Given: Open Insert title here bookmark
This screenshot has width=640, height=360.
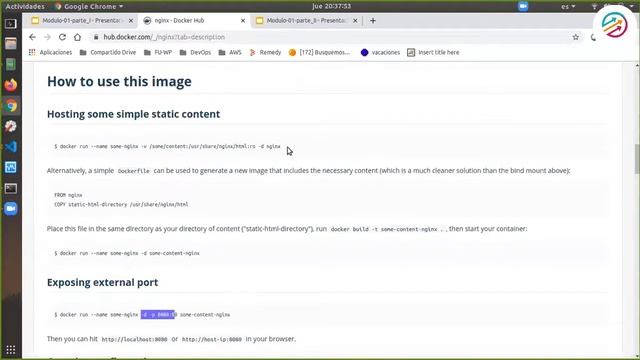Looking at the screenshot, I should [433, 52].
